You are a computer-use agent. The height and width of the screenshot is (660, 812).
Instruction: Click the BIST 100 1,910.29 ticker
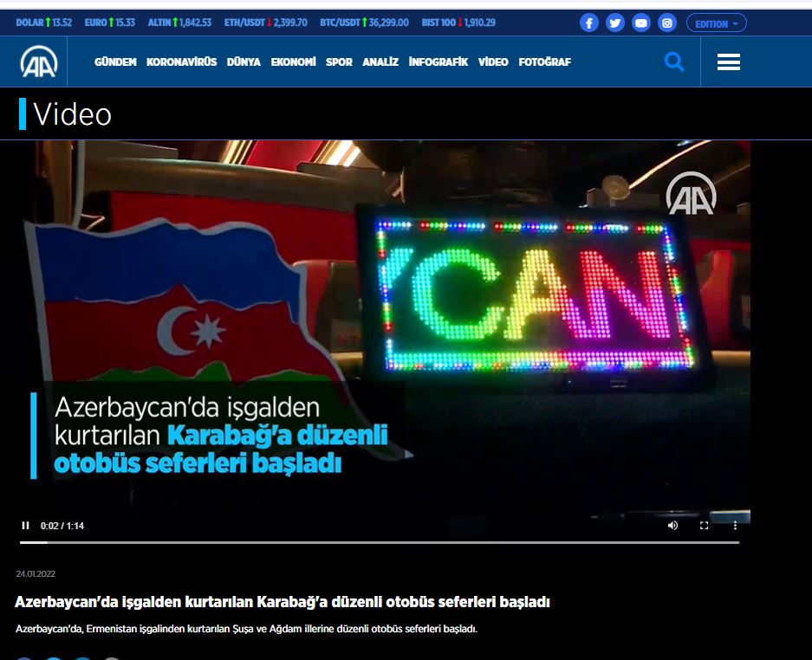[458, 23]
